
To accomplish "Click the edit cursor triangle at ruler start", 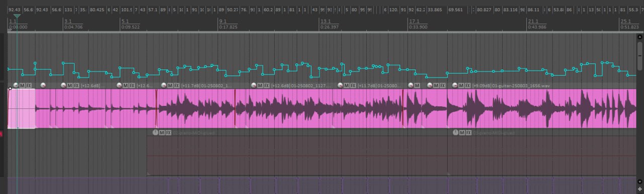I will [x=17, y=17].
